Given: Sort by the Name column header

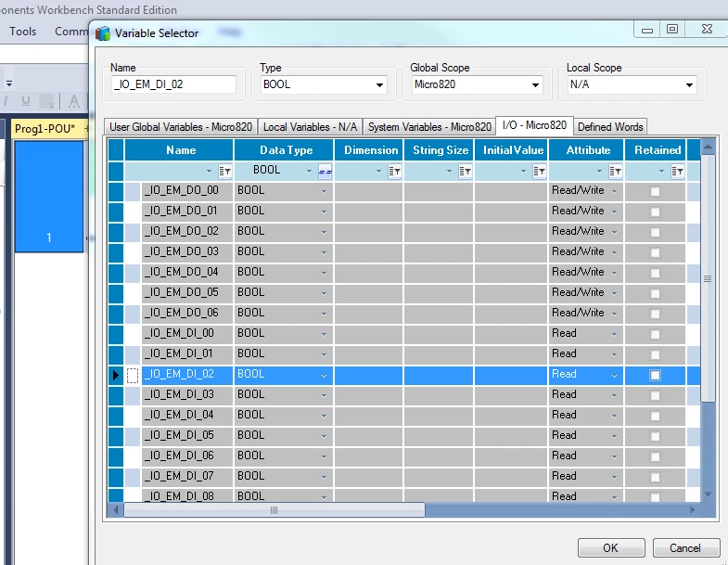Looking at the screenshot, I should [x=179, y=150].
